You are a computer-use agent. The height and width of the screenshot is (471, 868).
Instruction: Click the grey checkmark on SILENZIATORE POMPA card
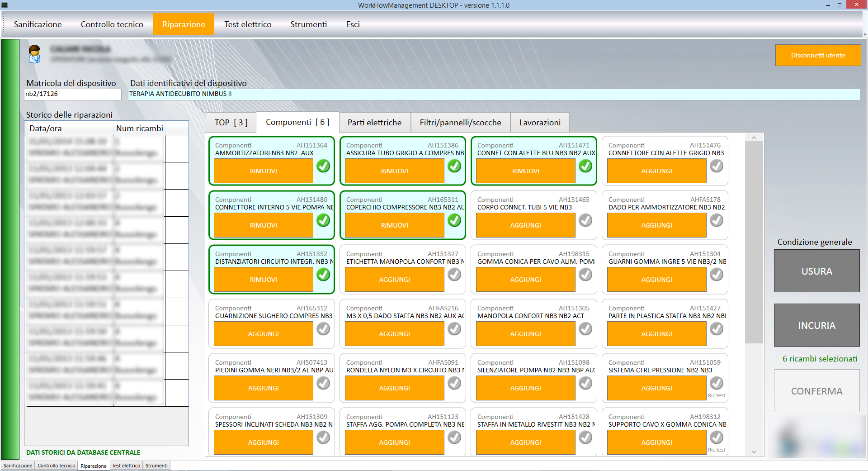click(x=585, y=383)
